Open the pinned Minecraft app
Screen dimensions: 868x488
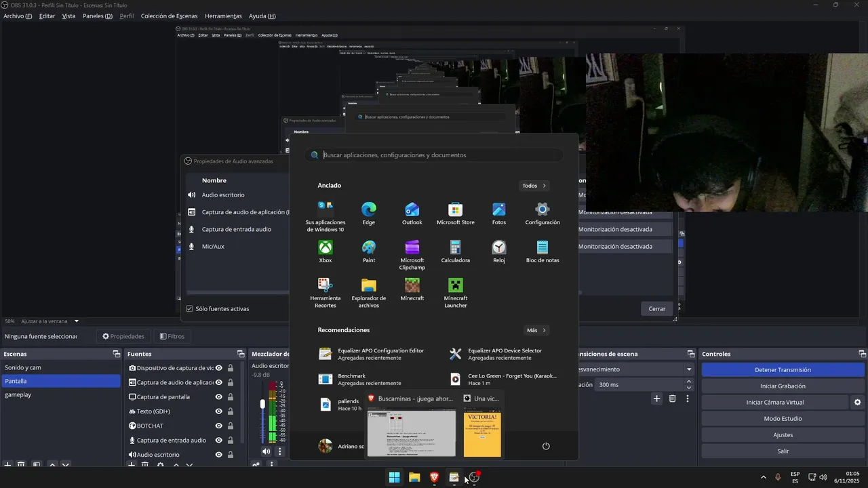pos(412,289)
